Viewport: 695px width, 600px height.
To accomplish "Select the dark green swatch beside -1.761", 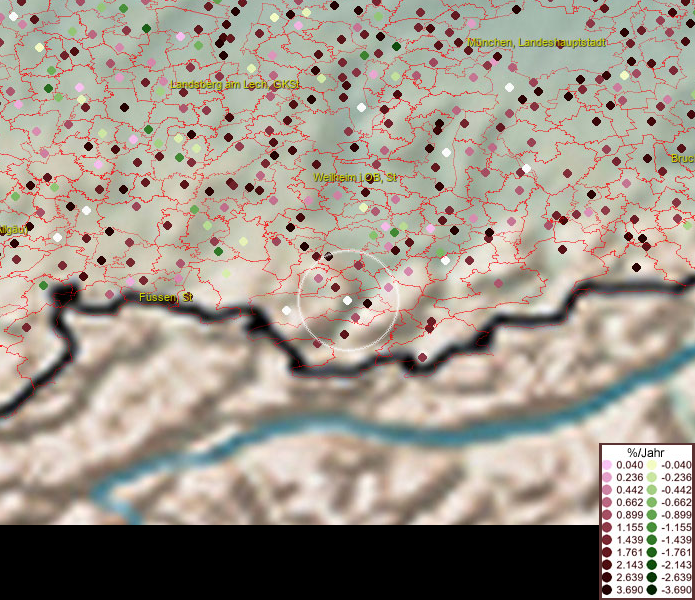I will pos(652,552).
